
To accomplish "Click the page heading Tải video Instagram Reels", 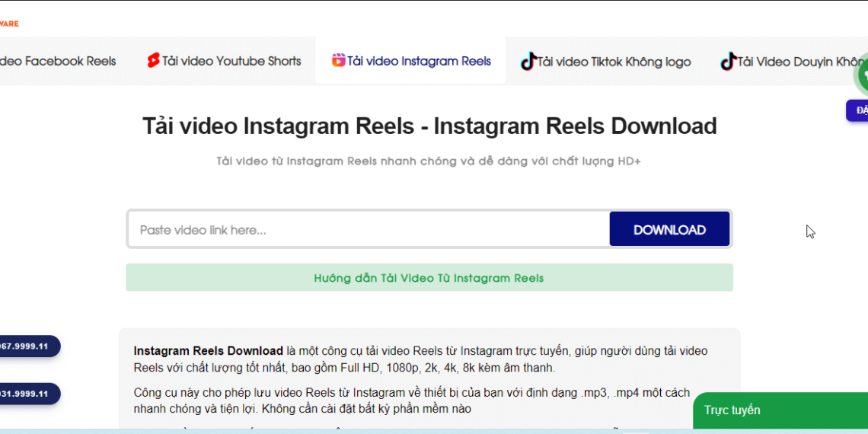I will coord(429,126).
